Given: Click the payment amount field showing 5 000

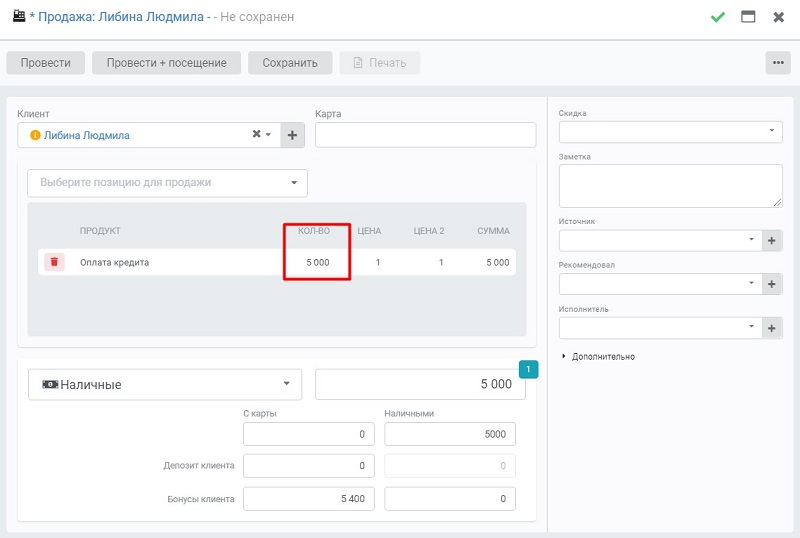Looking at the screenshot, I should point(420,384).
